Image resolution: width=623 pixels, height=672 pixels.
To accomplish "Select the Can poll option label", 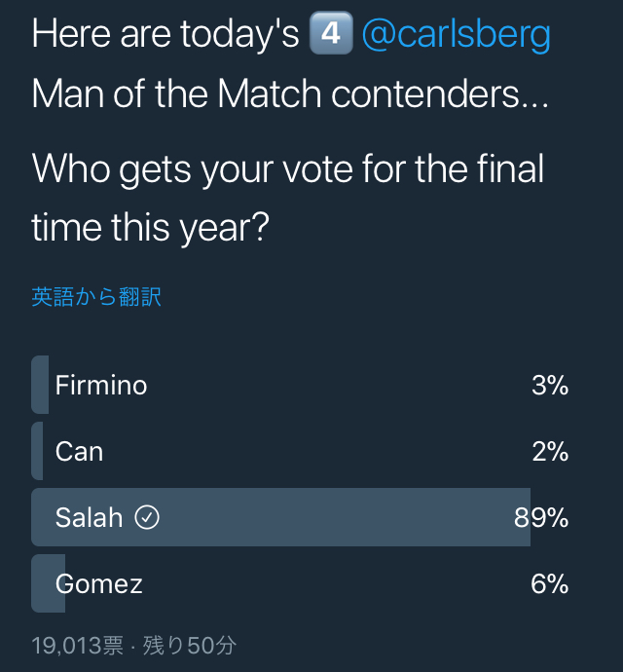I will [x=79, y=452].
